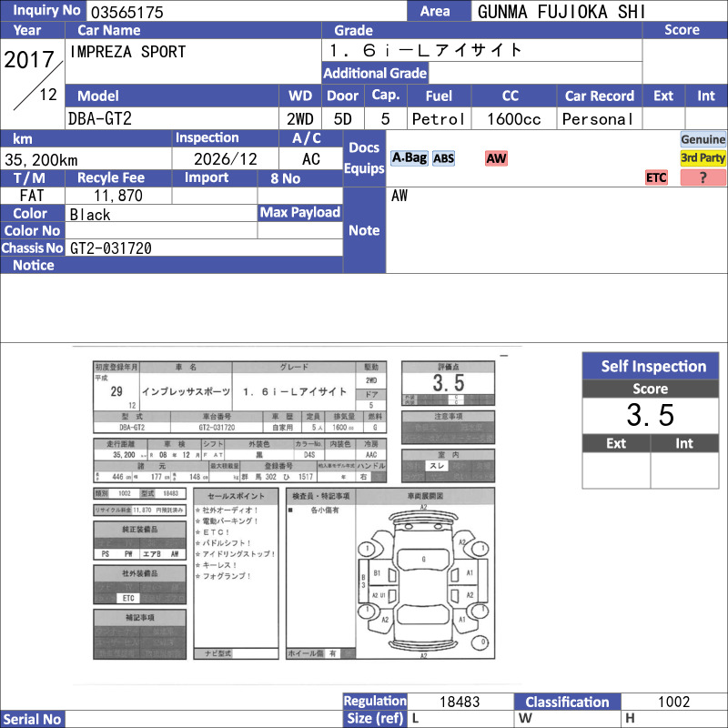This screenshot has height=728, width=728.
Task: Click the self inspection score 3.5
Action: tap(651, 415)
